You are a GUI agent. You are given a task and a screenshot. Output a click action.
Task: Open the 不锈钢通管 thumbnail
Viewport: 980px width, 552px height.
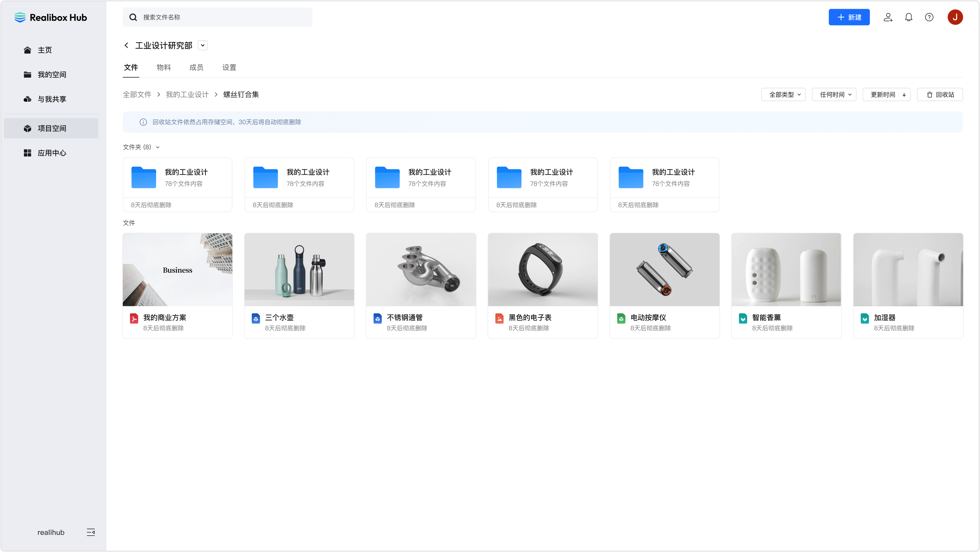[x=421, y=270]
